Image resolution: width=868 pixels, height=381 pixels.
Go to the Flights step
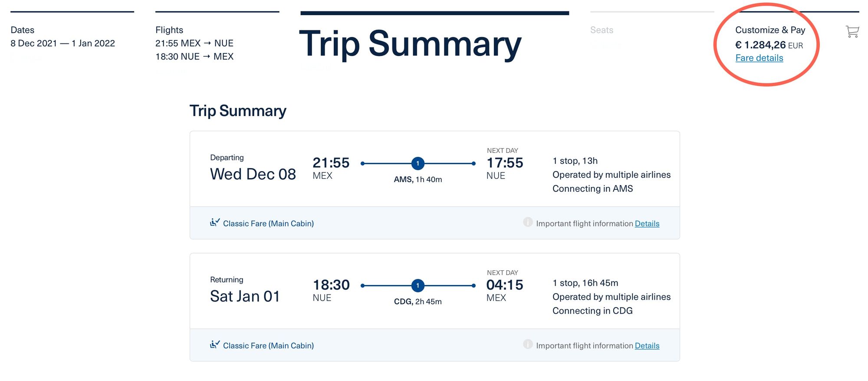pos(194,43)
